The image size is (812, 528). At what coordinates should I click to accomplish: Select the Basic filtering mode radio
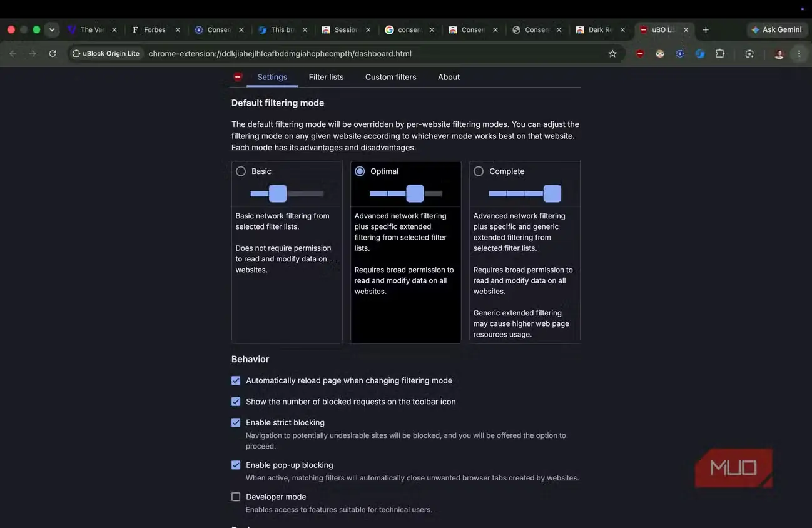point(241,171)
